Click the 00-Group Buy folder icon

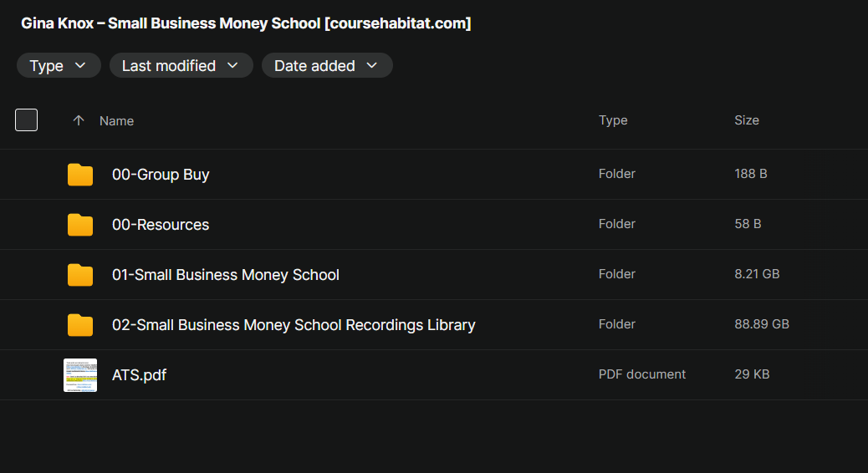point(80,175)
